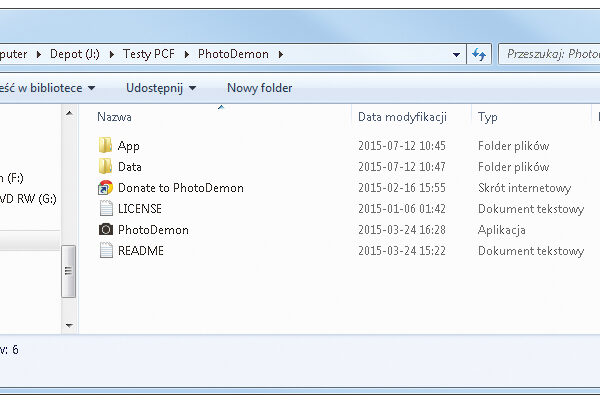
Task: Launch the PhotoDemon application camera icon
Action: pyautogui.click(x=106, y=230)
